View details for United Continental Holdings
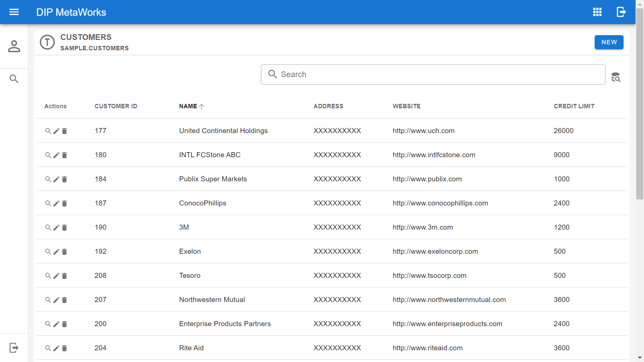 coord(48,131)
